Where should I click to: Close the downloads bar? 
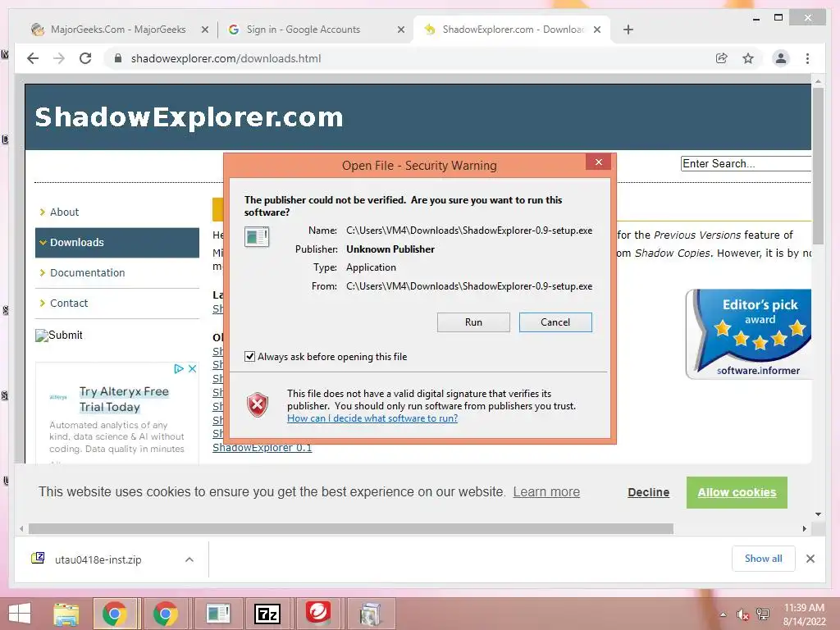coord(810,559)
